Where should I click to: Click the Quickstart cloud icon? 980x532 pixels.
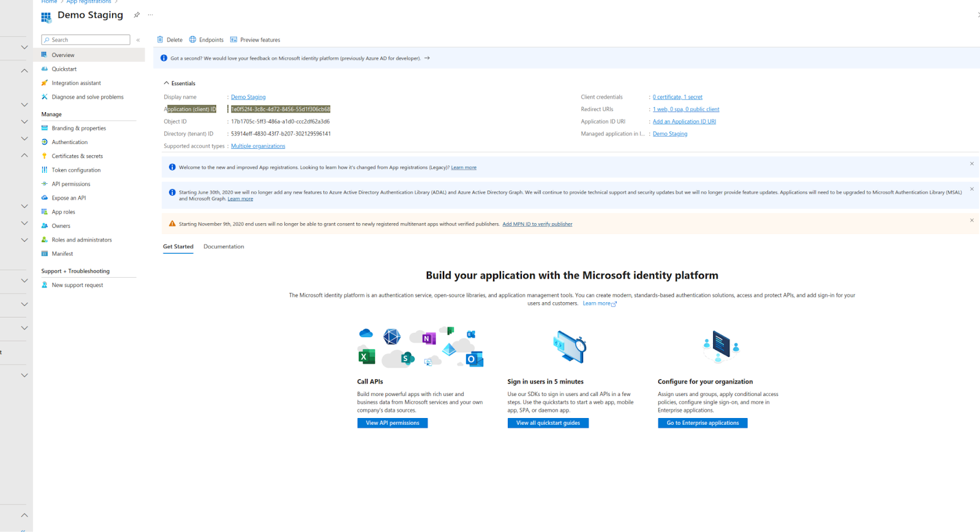[x=44, y=69]
